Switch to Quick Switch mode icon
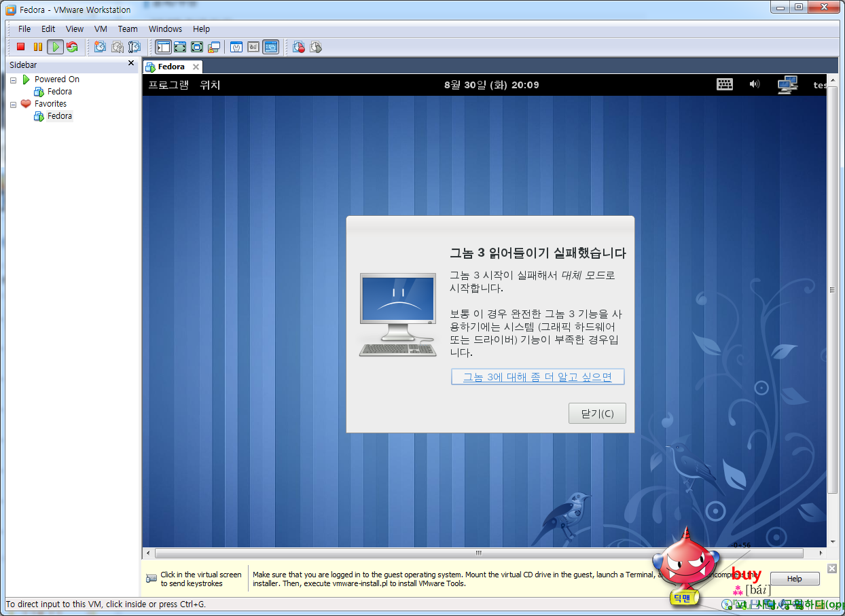This screenshot has width=845, height=616. [x=180, y=47]
